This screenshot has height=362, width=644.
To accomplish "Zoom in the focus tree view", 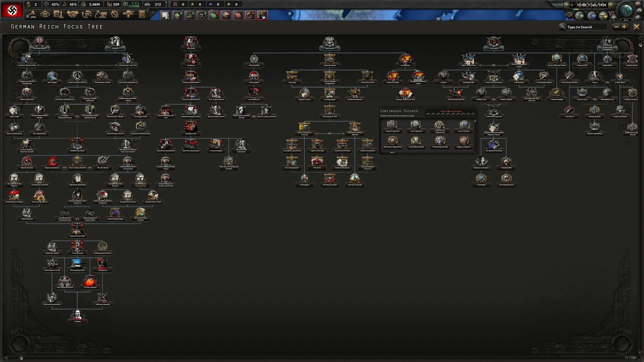I will (624, 27).
